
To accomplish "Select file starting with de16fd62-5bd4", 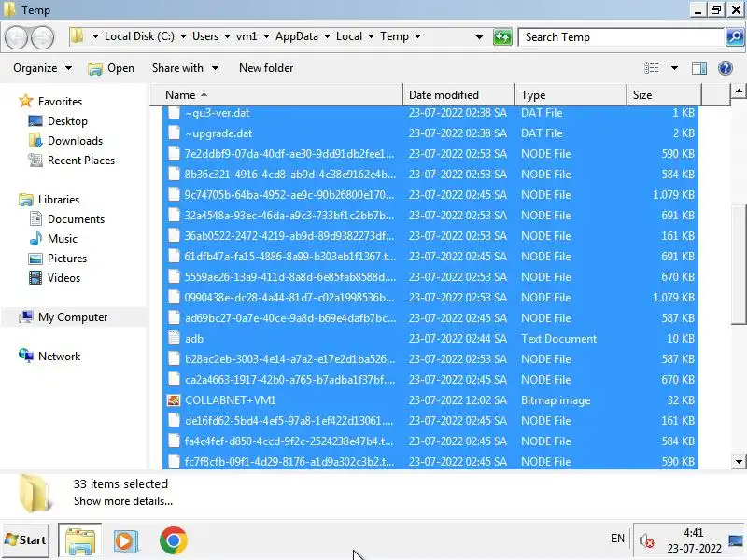I will (x=289, y=421).
